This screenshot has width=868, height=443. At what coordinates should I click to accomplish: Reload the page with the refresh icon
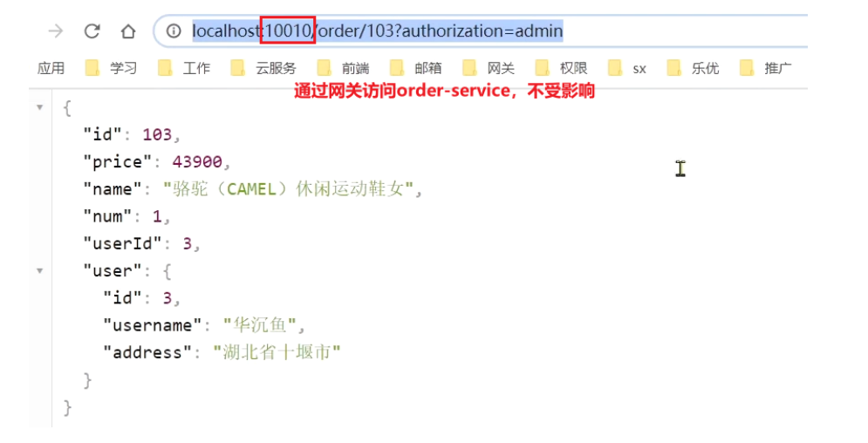[x=92, y=31]
